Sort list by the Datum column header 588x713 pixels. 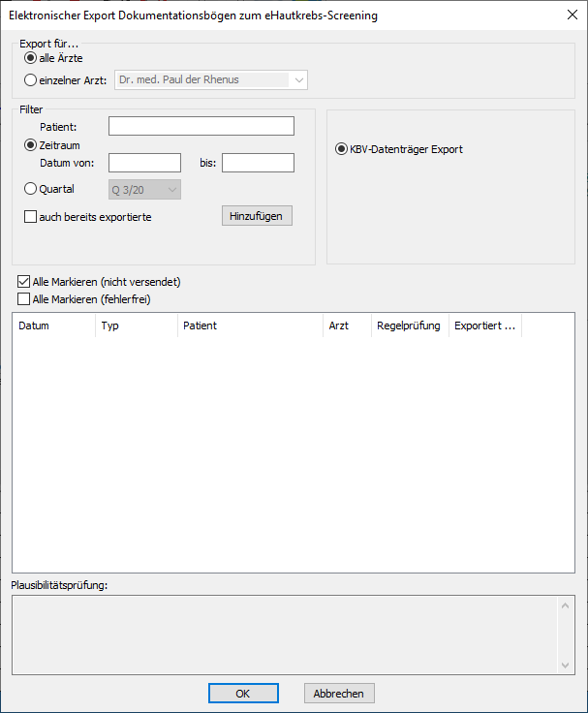point(53,325)
